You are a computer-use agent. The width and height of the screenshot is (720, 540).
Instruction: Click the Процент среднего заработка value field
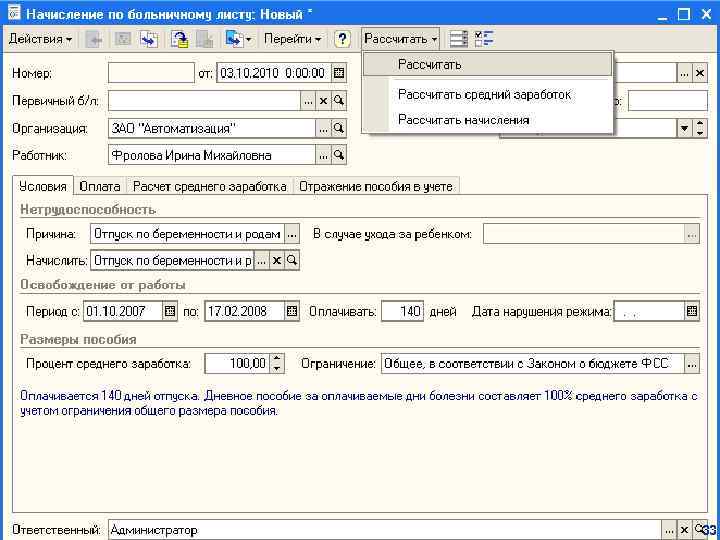(x=237, y=364)
